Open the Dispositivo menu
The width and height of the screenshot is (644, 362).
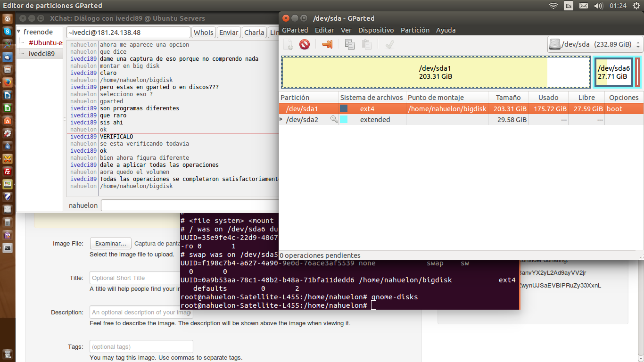coord(376,30)
